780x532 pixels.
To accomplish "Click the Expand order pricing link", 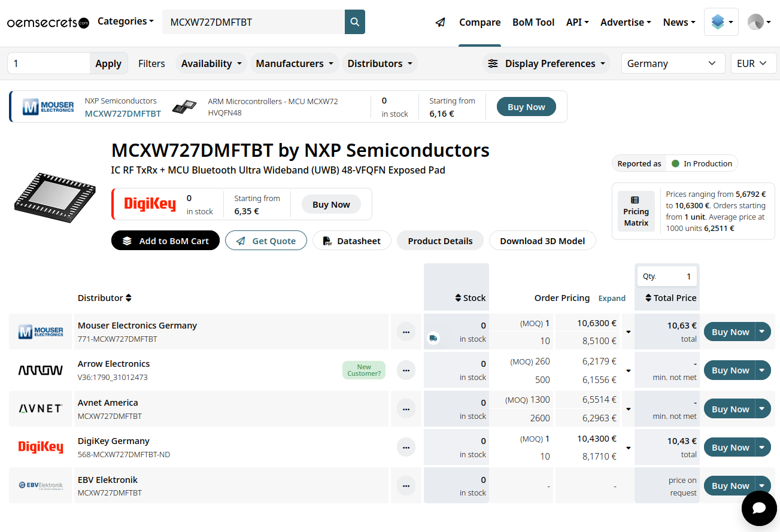I will pos(612,298).
